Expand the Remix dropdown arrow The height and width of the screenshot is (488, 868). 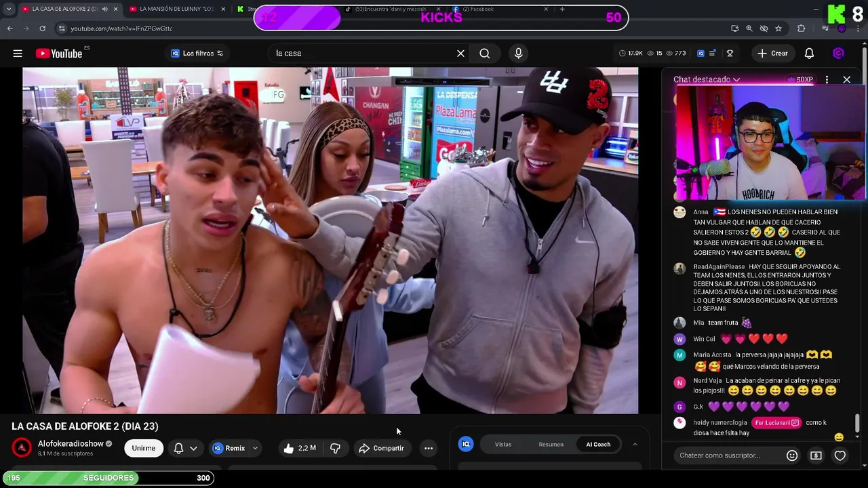coord(255,448)
